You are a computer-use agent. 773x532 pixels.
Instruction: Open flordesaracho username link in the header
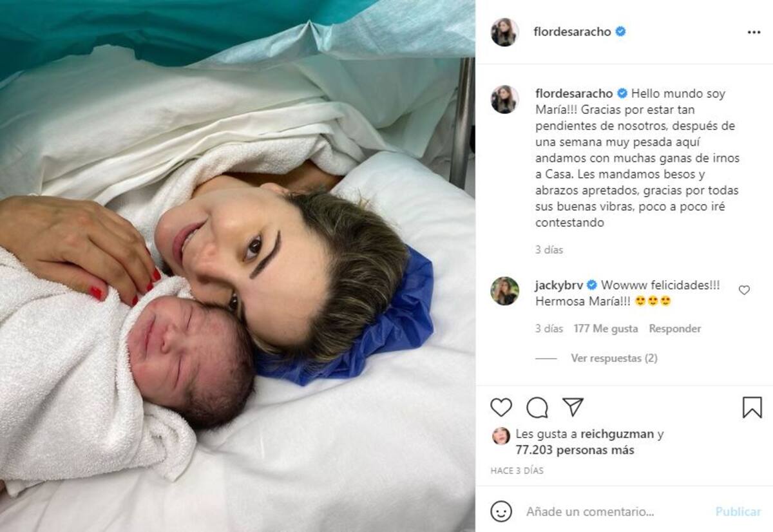pos(572,32)
